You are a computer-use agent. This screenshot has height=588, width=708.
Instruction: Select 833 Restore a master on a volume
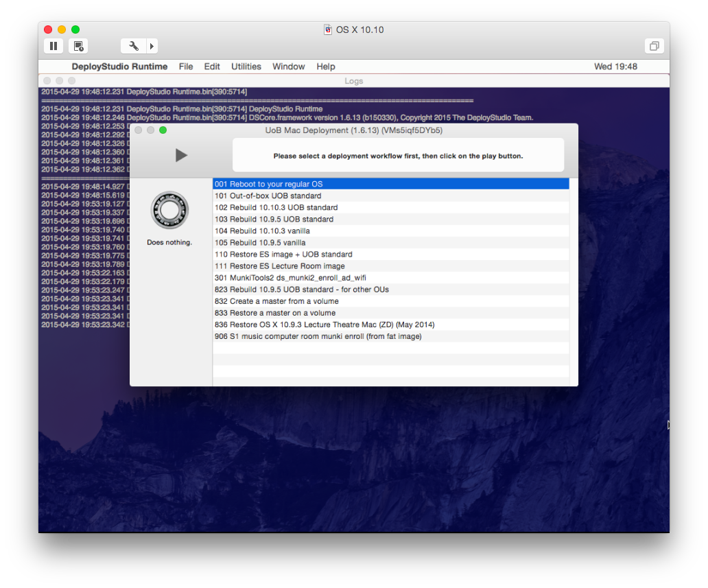(x=391, y=313)
